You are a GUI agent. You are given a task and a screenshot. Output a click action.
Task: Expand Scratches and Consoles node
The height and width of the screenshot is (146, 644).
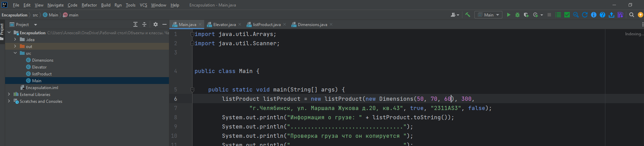tap(9, 101)
